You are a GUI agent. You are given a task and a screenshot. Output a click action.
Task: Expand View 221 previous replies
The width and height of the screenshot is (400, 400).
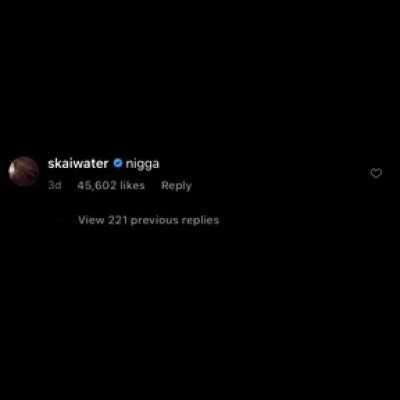[149, 220]
